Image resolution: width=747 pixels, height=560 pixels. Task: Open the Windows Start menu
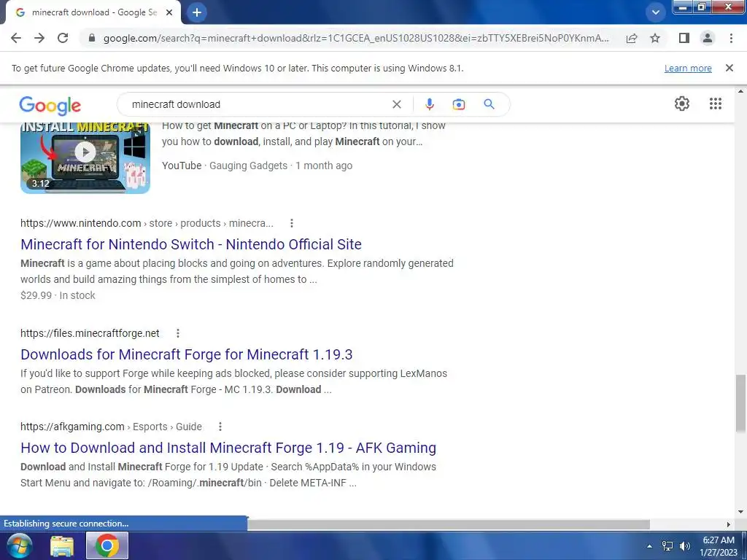[x=19, y=545]
